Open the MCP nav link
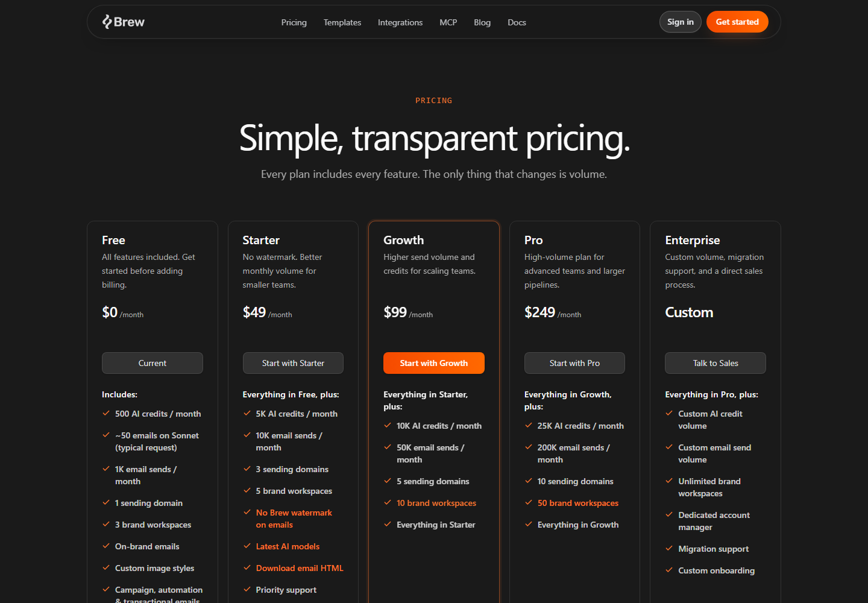 click(x=448, y=22)
